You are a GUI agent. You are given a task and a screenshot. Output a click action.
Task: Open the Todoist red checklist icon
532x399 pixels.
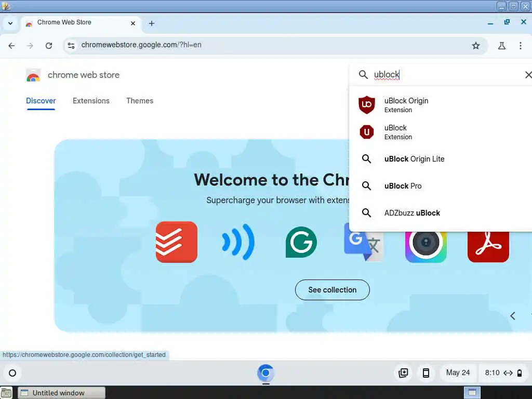coord(177,242)
